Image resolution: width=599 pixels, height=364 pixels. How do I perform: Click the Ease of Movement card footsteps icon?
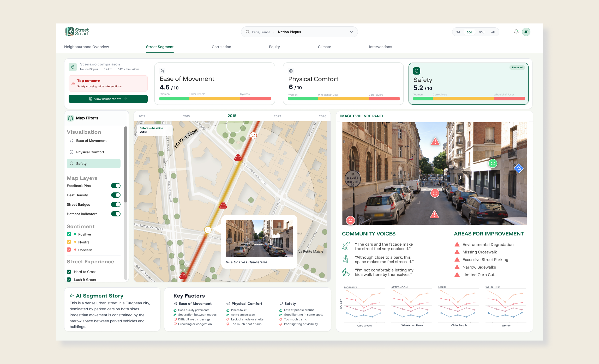click(x=162, y=71)
